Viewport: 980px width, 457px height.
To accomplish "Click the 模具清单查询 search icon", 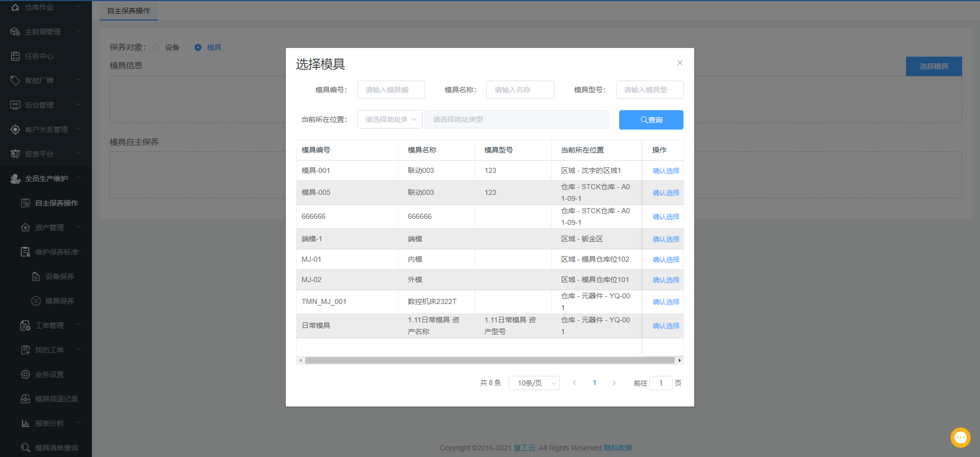I will click(26, 448).
